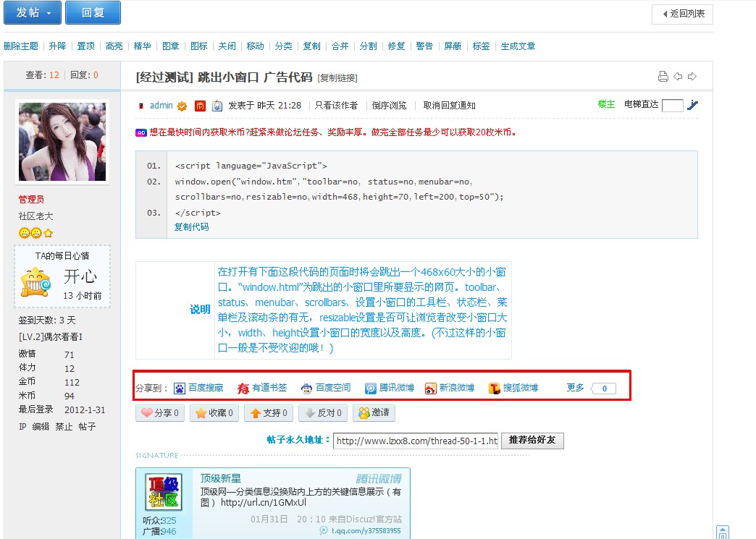
Task: Click the 分享 0 button
Action: 160,413
